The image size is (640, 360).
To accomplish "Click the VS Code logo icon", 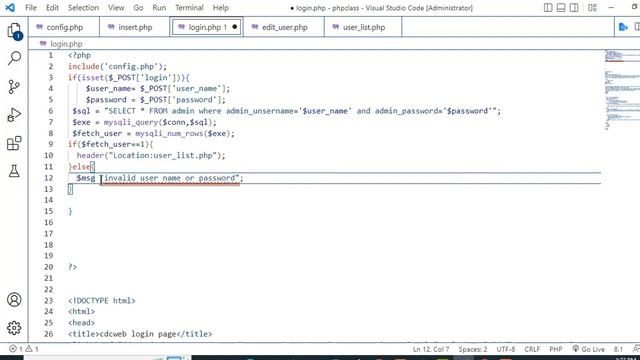I will pyautogui.click(x=10, y=7).
